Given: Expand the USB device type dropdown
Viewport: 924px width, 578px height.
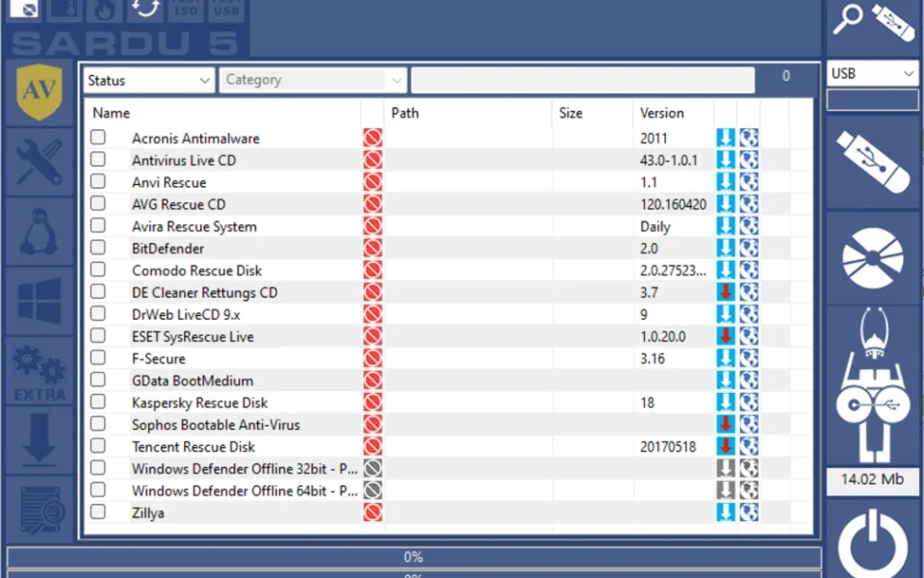Looking at the screenshot, I should click(x=873, y=74).
